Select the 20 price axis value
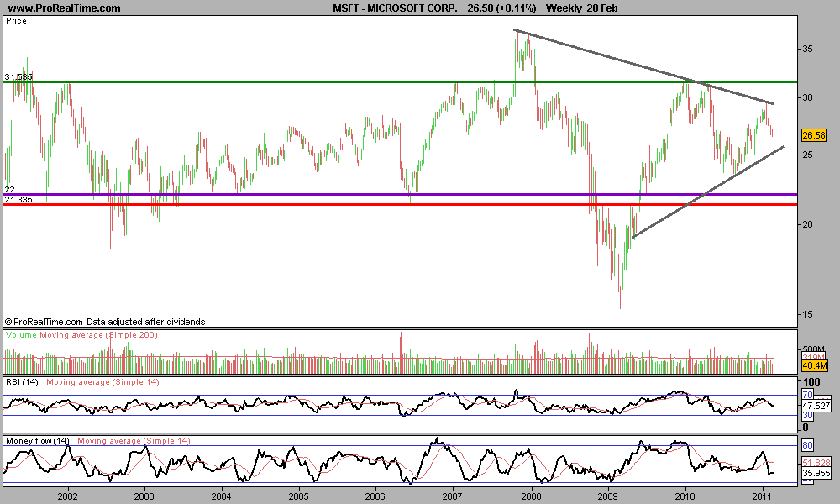This screenshot has width=840, height=504. 806,224
